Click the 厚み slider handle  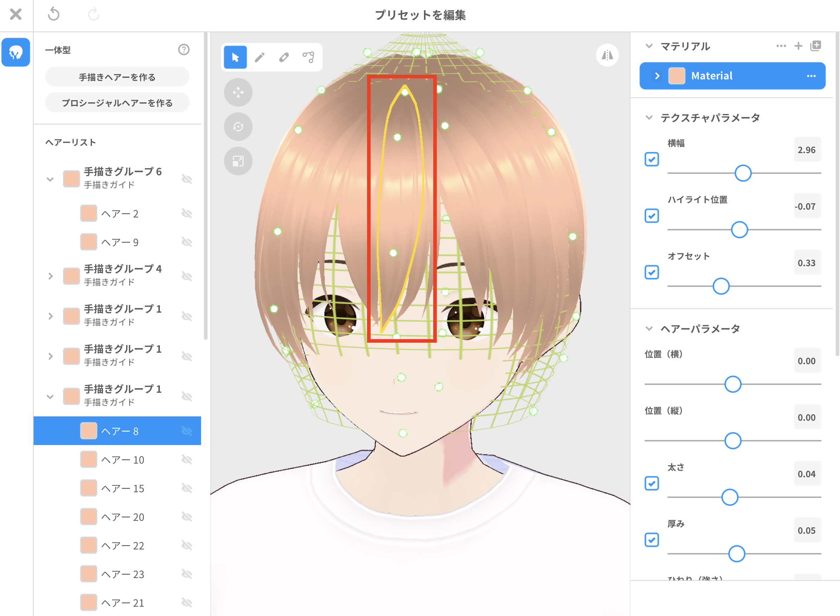coord(737,554)
